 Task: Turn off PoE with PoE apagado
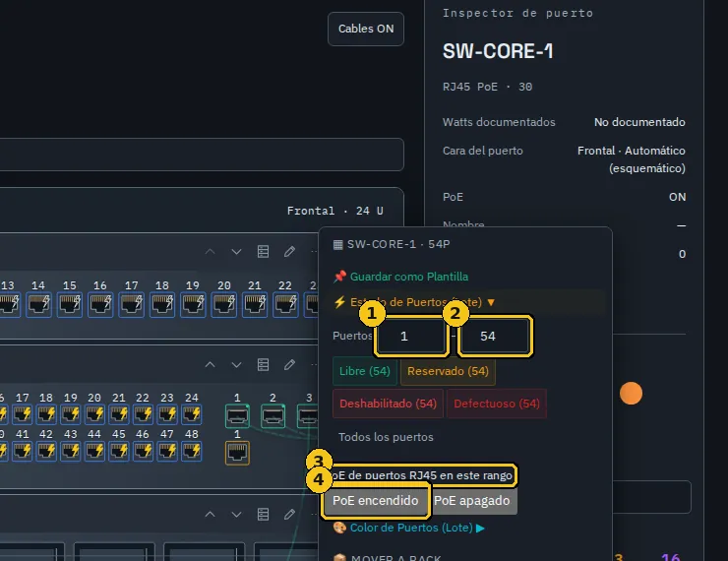pyautogui.click(x=472, y=501)
